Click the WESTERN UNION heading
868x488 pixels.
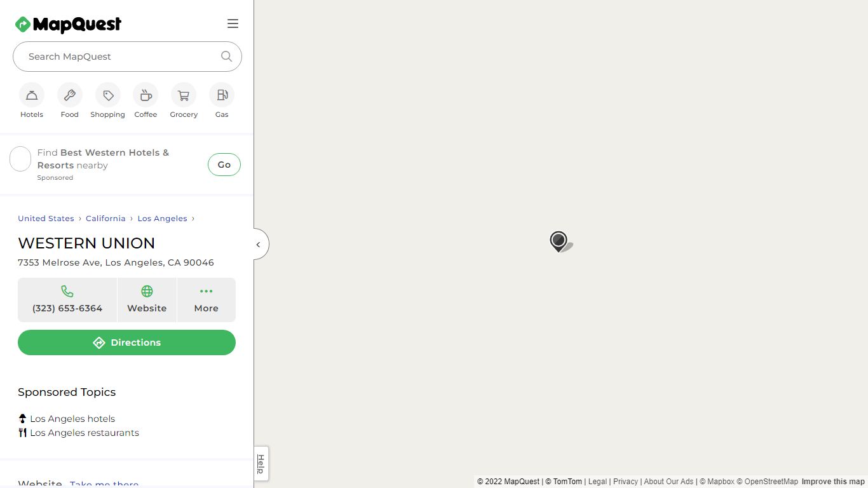click(86, 243)
